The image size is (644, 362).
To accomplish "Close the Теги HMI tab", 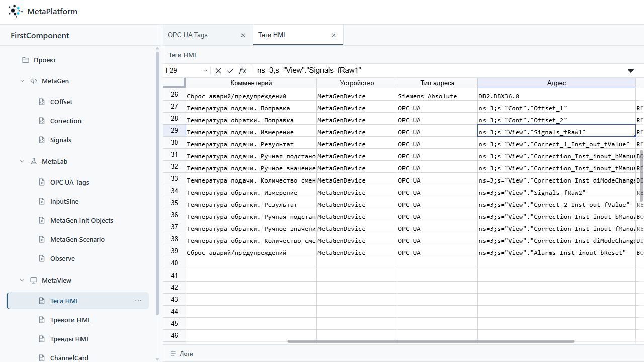I will tap(334, 35).
